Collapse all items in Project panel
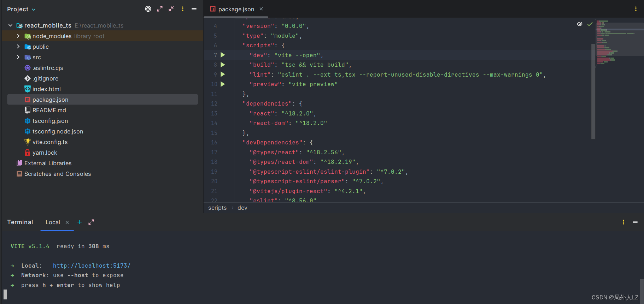The width and height of the screenshot is (644, 304). [x=171, y=9]
